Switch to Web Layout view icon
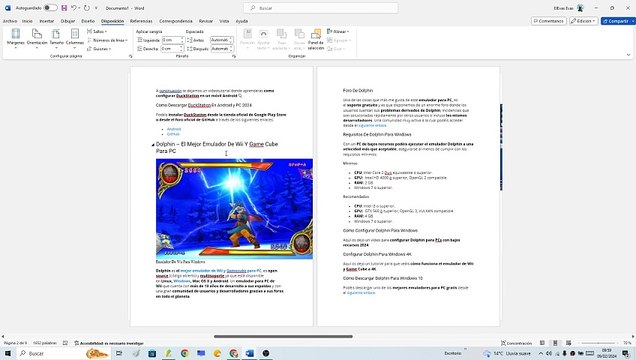 click(x=568, y=343)
